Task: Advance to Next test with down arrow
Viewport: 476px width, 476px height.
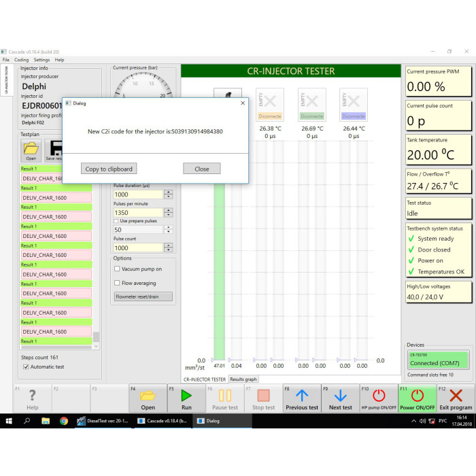Action: coord(340,398)
